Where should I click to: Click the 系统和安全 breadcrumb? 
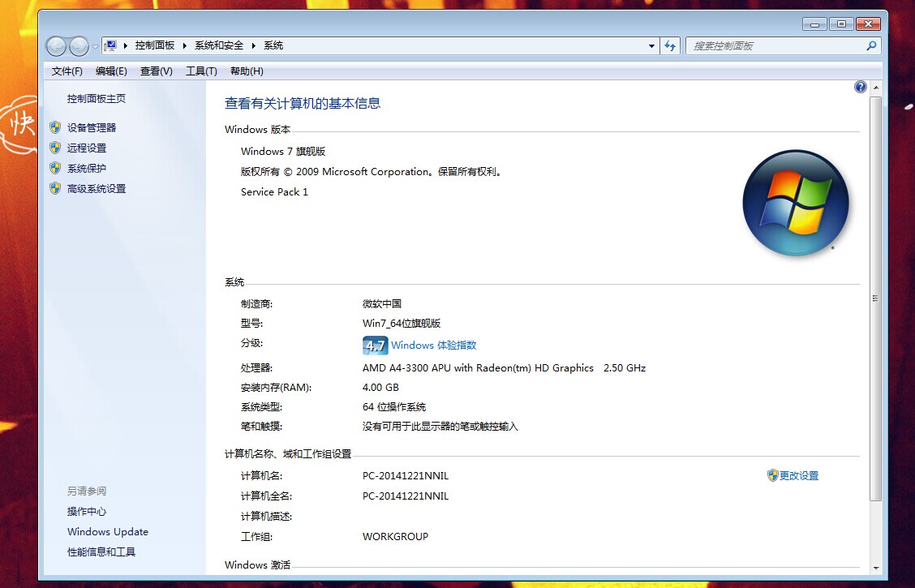pos(219,45)
